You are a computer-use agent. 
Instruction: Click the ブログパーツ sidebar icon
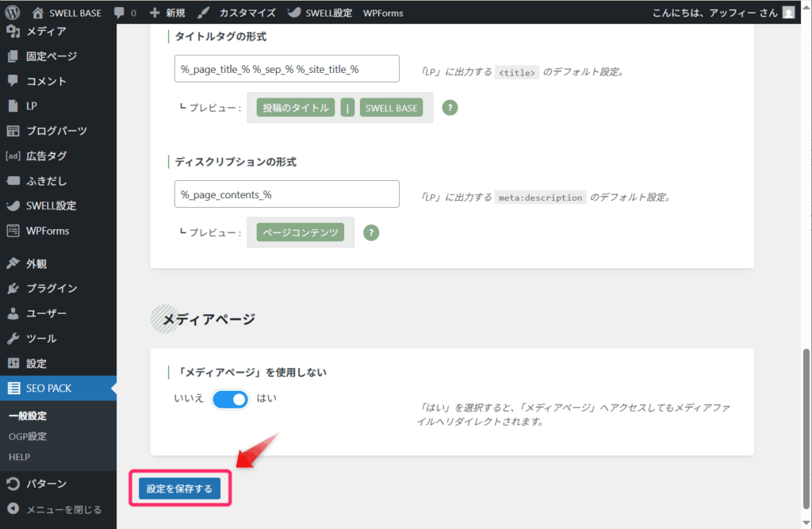(13, 131)
